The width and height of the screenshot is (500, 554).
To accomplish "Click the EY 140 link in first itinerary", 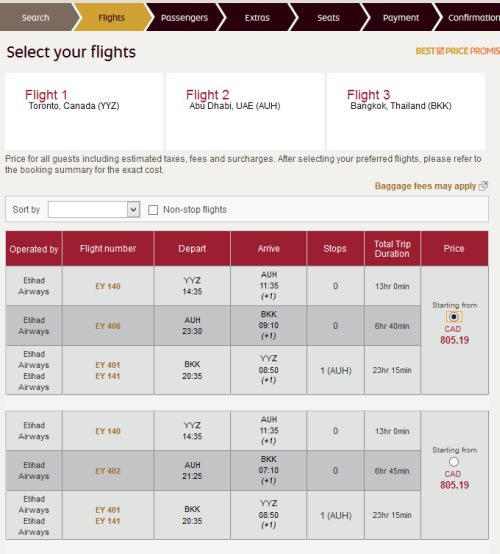I will [x=108, y=286].
